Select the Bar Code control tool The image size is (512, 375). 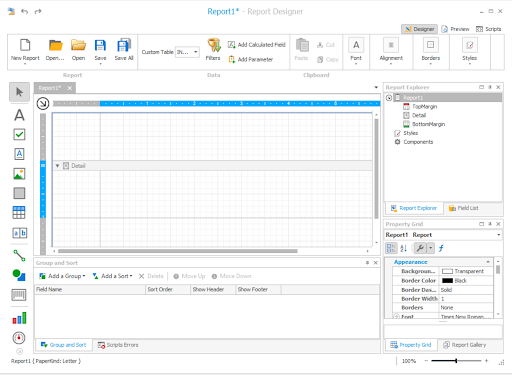point(19,295)
